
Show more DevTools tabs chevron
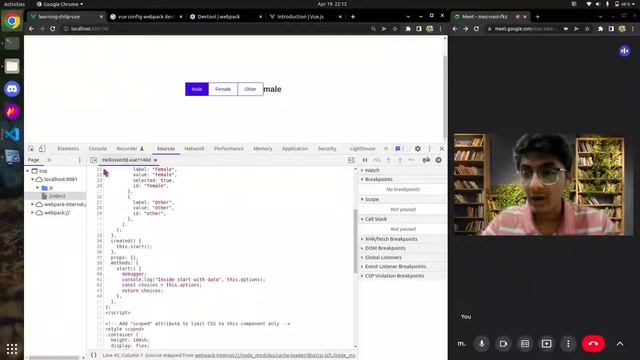[386, 149]
